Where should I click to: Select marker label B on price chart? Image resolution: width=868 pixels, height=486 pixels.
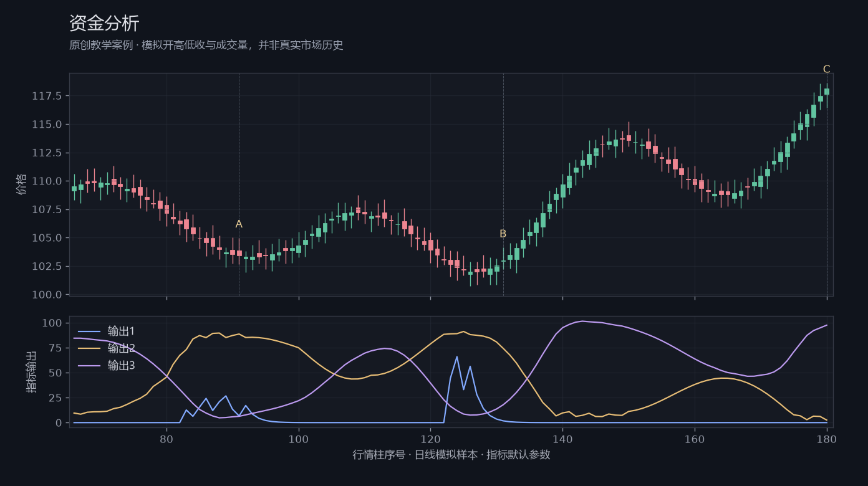tap(503, 234)
